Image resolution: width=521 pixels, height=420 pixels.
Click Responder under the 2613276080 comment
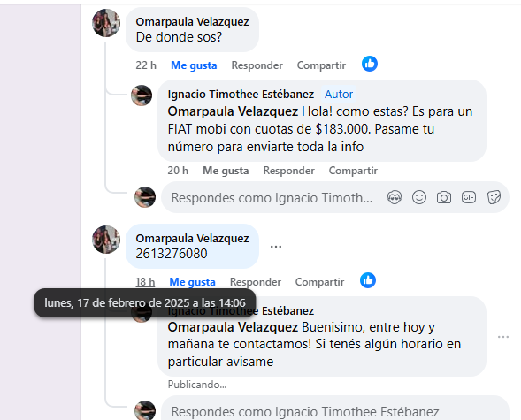(x=256, y=282)
